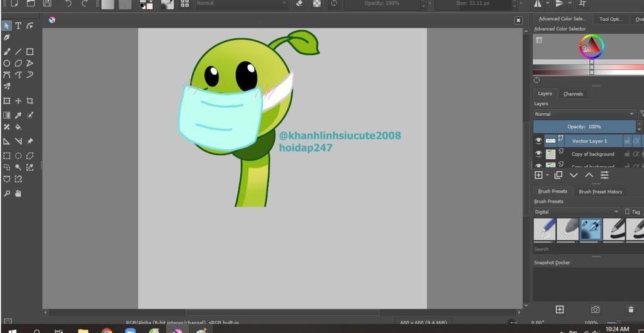Open the Digital brush tag dropdown
Screen dimensions: 644x333
point(577,212)
